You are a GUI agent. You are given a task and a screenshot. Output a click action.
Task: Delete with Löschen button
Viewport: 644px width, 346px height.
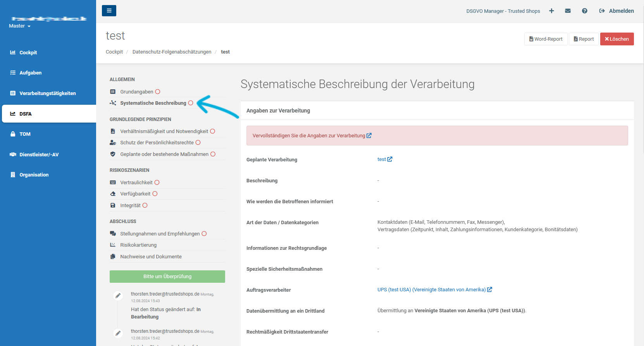pyautogui.click(x=617, y=39)
